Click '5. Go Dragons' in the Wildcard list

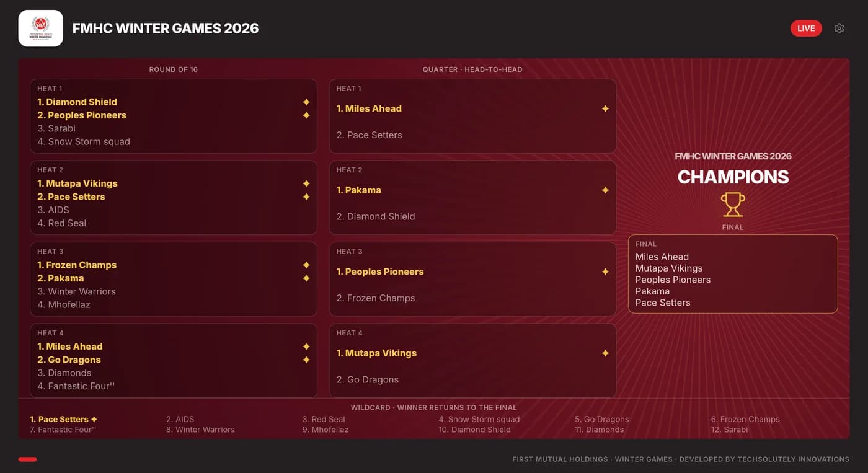pos(602,419)
